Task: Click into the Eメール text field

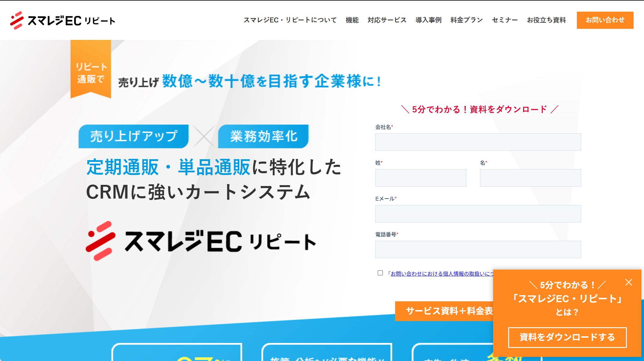Action: (478, 214)
